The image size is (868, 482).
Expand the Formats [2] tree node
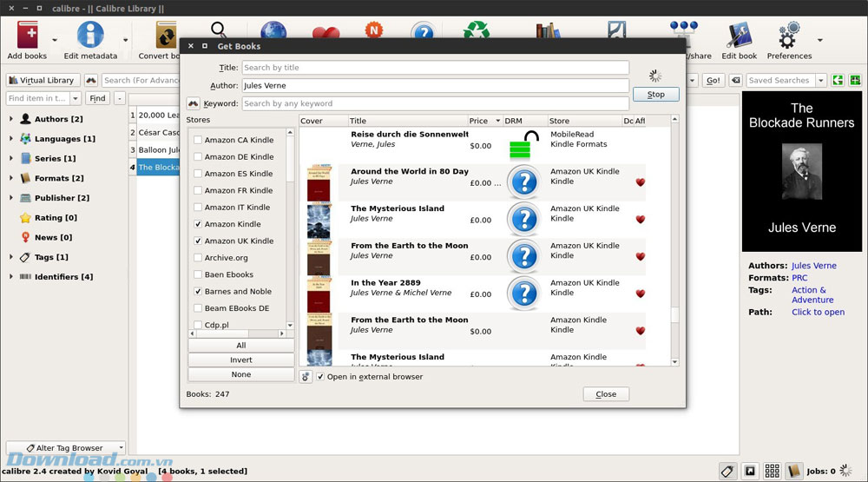11,178
